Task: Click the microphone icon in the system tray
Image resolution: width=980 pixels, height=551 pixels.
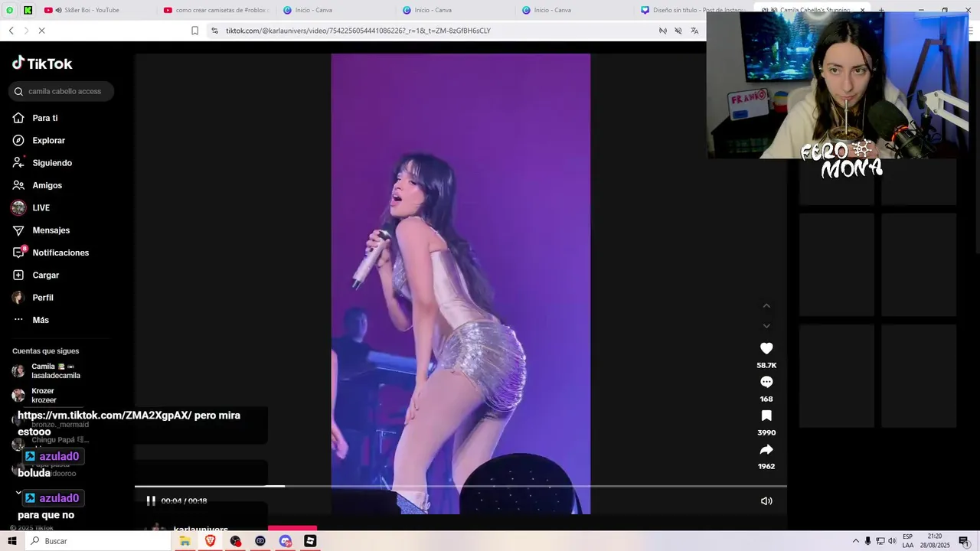Action: click(x=867, y=541)
